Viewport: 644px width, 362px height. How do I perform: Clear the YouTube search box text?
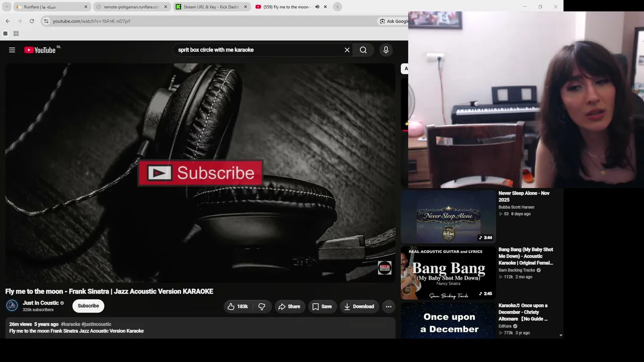click(347, 50)
